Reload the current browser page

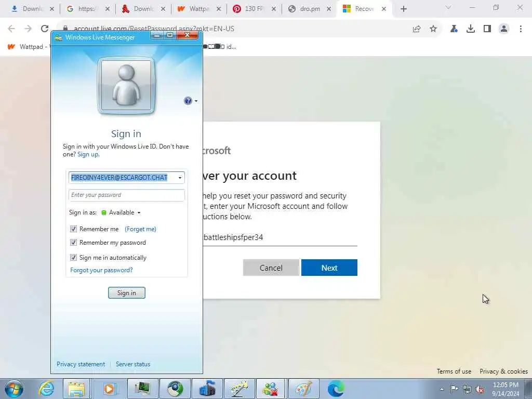point(45,29)
